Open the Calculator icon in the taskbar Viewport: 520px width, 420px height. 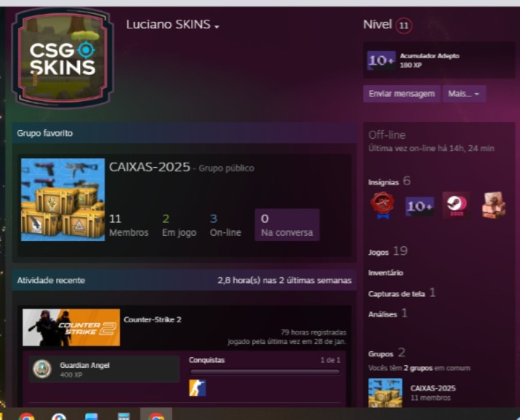point(124,416)
